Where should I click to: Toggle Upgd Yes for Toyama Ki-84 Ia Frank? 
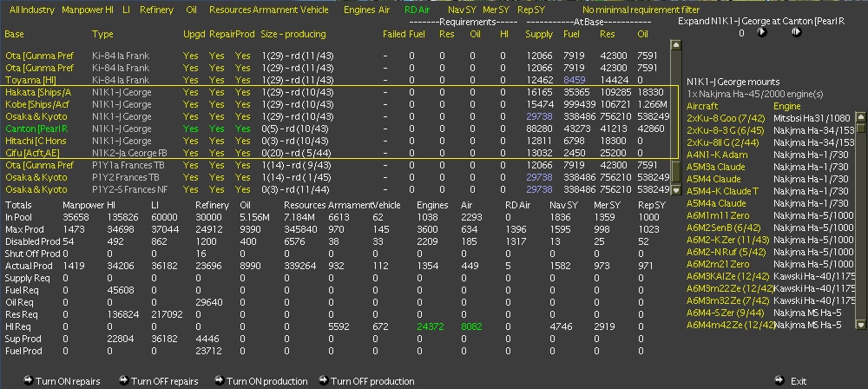(190, 80)
